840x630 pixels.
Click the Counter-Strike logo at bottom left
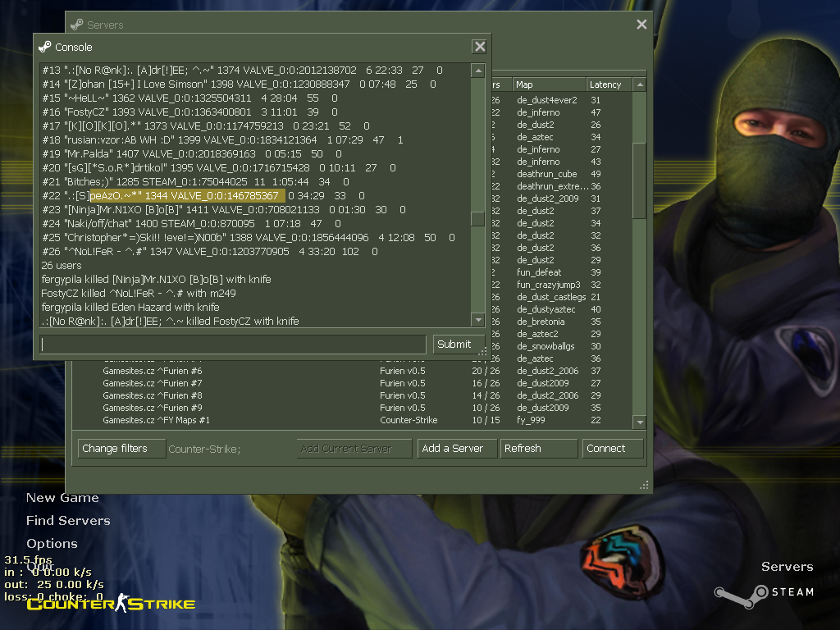(x=111, y=605)
